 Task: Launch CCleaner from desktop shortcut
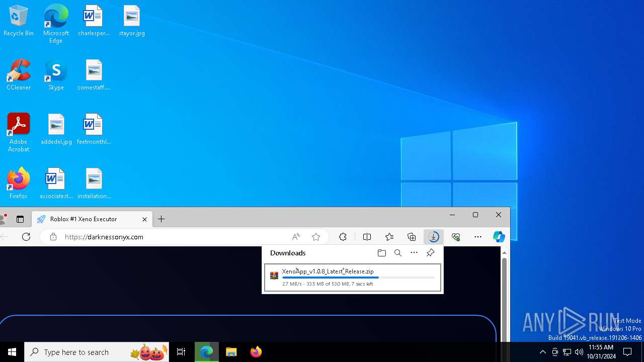(x=19, y=75)
